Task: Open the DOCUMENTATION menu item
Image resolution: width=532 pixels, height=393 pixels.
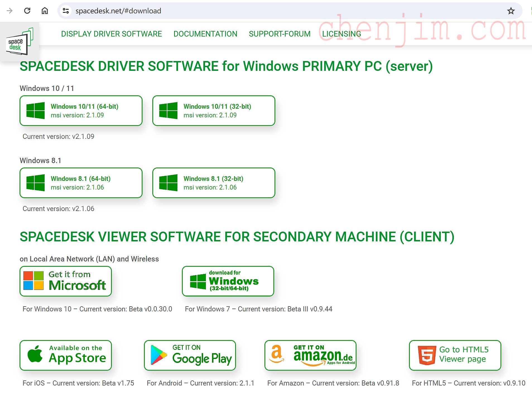Action: 205,34
